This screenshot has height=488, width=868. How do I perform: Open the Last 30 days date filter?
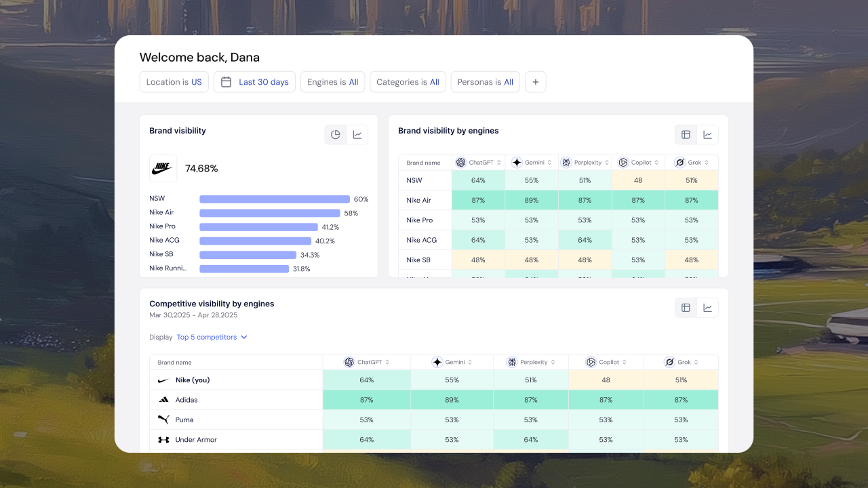255,82
